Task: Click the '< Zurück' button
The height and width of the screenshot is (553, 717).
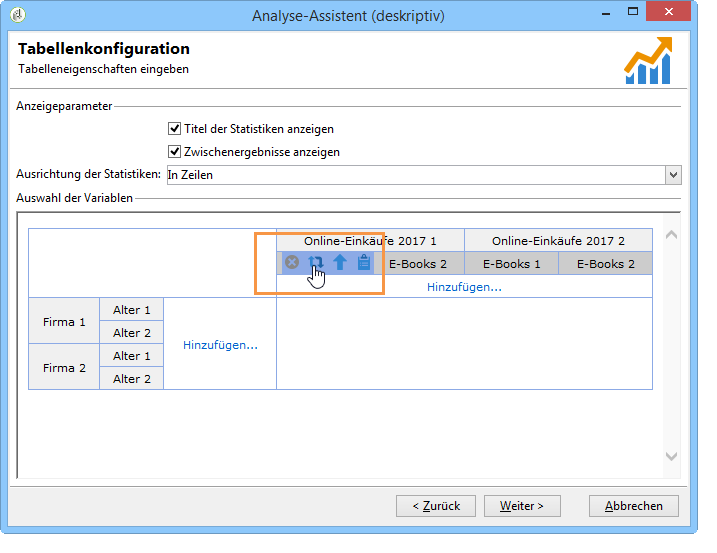Action: click(436, 506)
